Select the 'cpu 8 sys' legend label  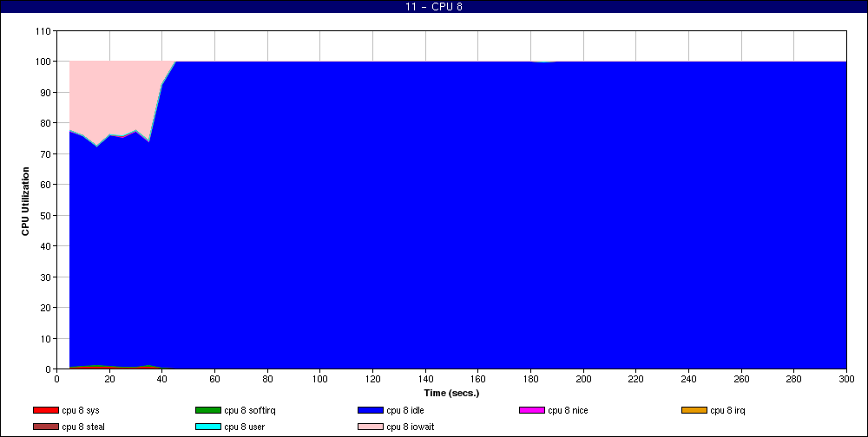pos(81,410)
